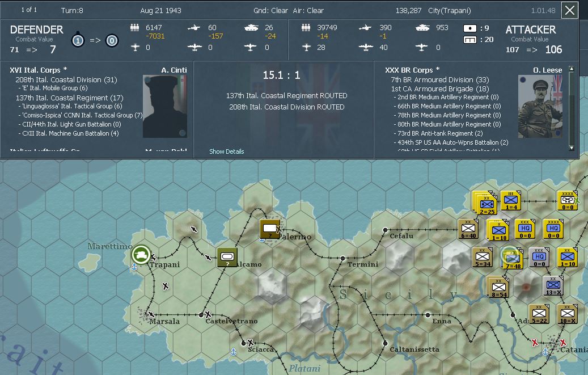Select the unit counter labeled 8=54
The height and width of the screenshot is (375, 588).
[498, 287]
